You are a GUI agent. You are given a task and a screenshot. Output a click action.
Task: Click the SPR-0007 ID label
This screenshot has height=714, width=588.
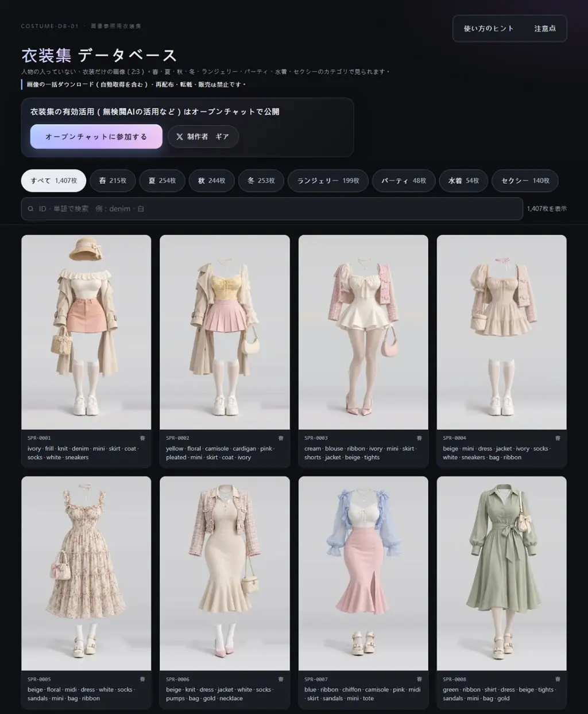click(x=316, y=679)
